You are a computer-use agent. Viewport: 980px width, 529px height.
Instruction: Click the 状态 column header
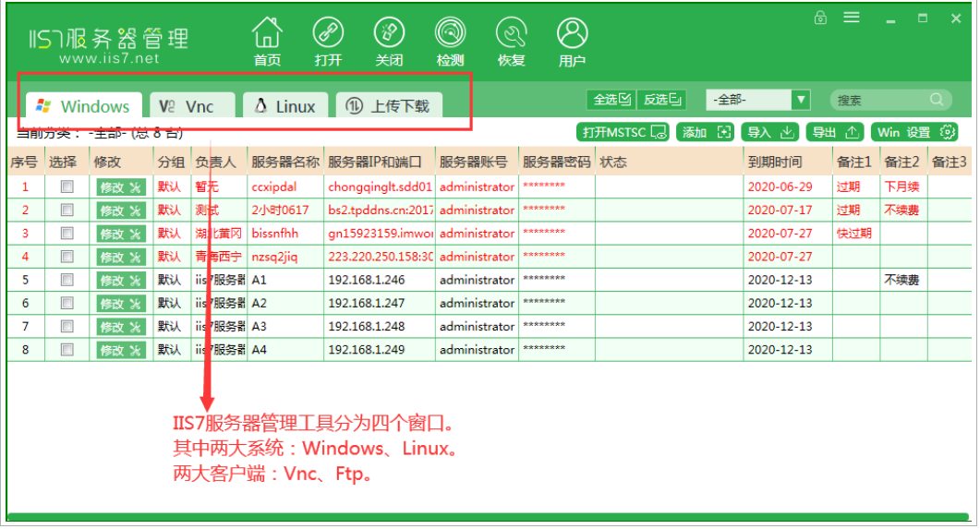[x=669, y=162]
